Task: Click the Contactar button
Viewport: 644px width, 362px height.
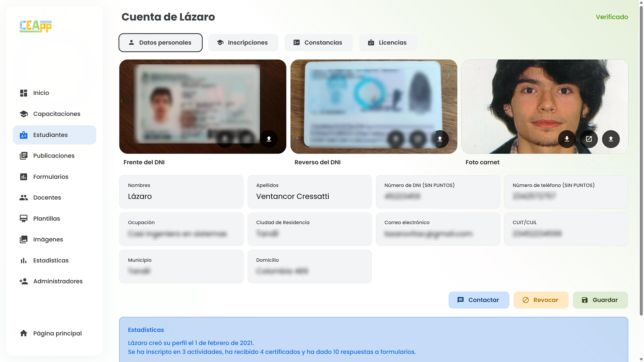Action: pos(479,300)
